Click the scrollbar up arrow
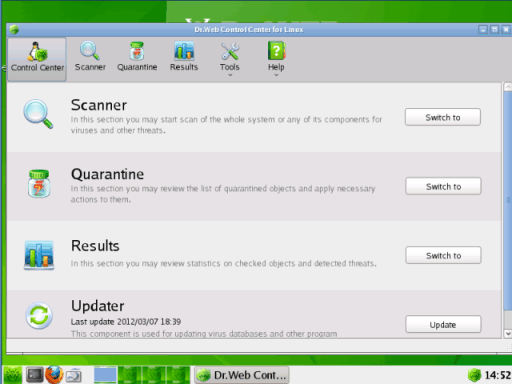The width and height of the screenshot is (512, 384). click(508, 87)
